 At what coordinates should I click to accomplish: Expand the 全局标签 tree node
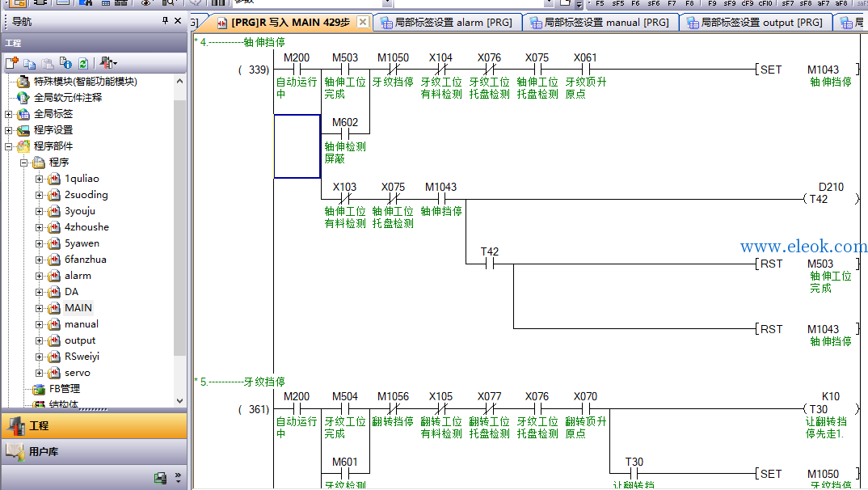pyautogui.click(x=8, y=114)
